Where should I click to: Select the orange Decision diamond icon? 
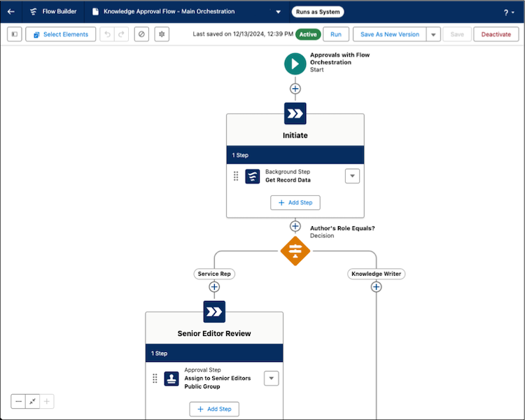pos(295,250)
